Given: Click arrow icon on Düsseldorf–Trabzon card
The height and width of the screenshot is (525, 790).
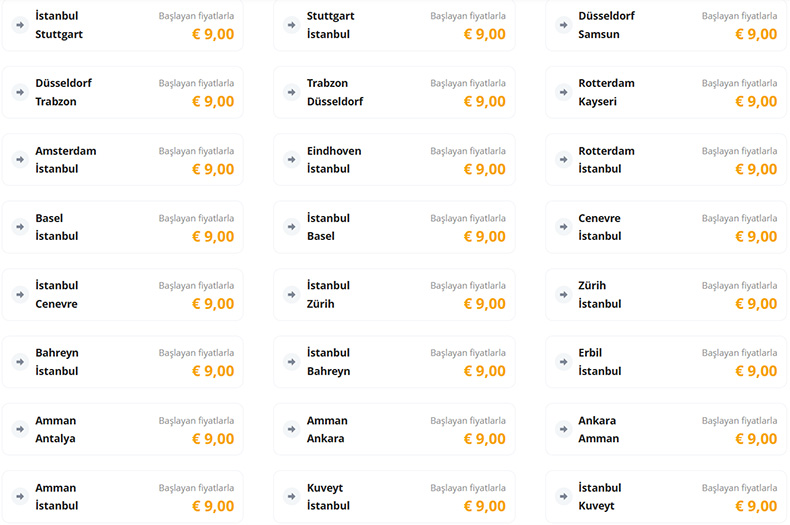Looking at the screenshot, I should pyautogui.click(x=19, y=92).
